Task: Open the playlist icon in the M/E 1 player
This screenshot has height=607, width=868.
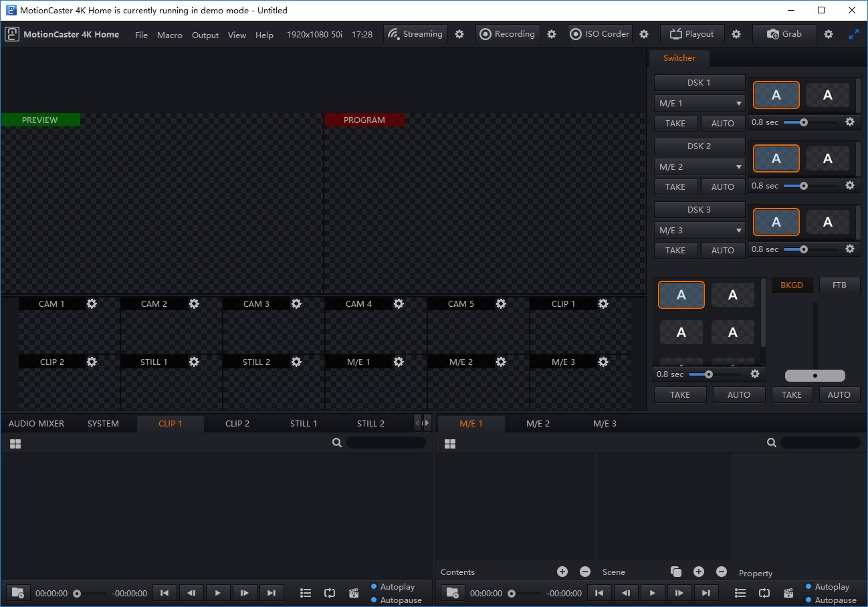Action: pos(740,593)
